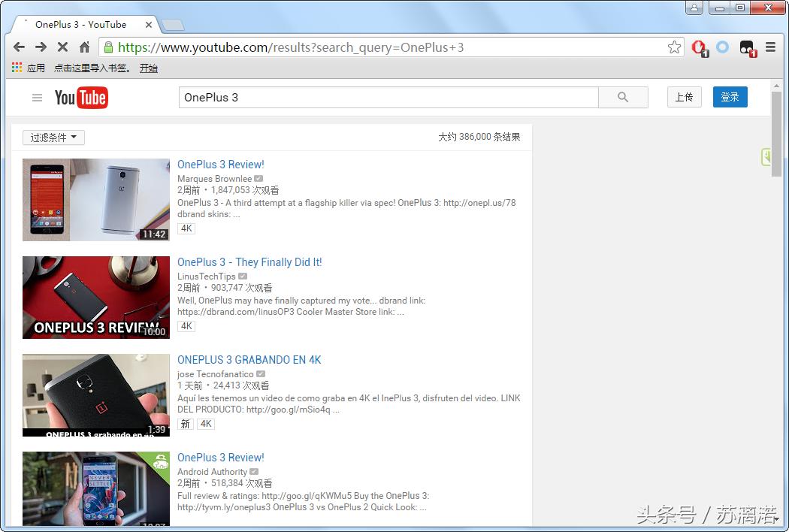View the green padlock site security info
Screen dimensions: 789x532
108,47
